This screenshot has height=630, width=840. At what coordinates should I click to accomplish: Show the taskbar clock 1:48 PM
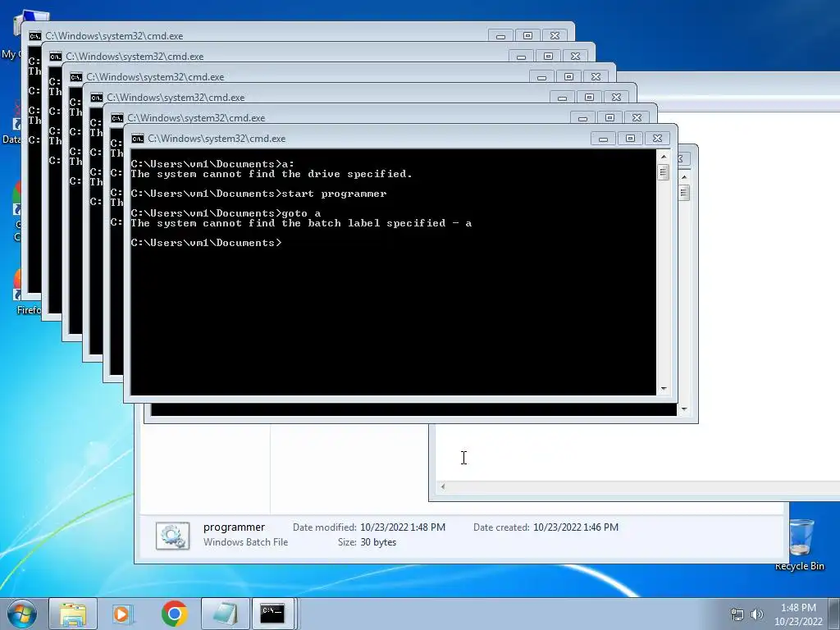tap(798, 608)
